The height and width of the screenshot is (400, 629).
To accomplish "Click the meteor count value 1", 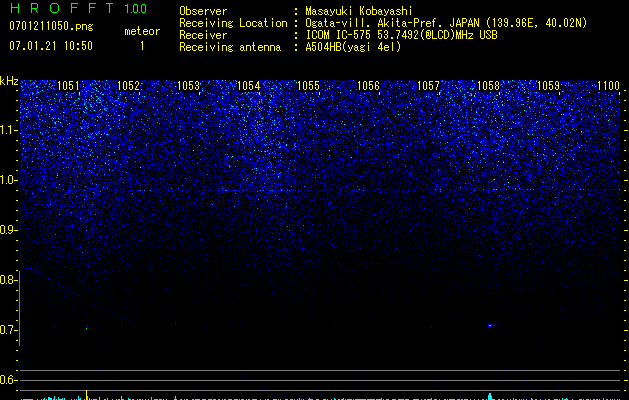I will point(142,46).
